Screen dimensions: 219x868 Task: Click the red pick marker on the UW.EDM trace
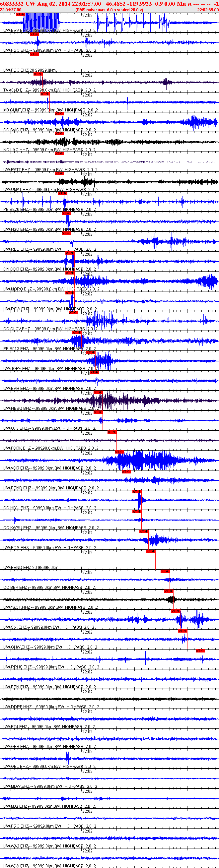coord(144,531)
